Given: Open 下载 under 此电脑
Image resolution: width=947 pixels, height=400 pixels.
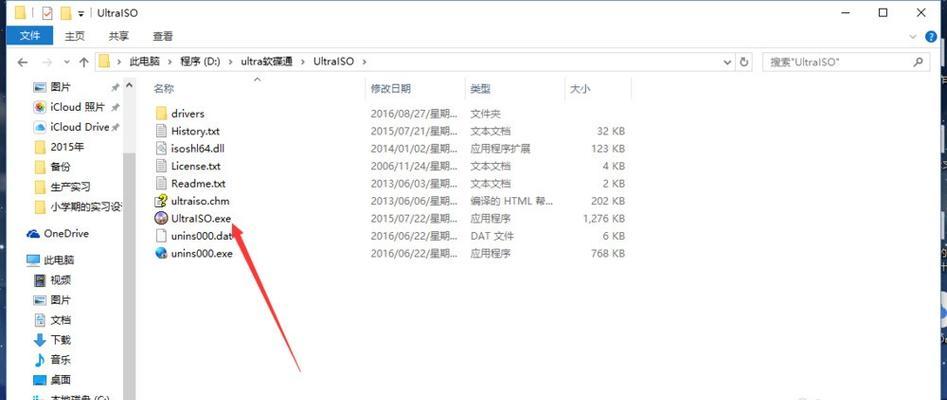Looking at the screenshot, I should (x=60, y=340).
